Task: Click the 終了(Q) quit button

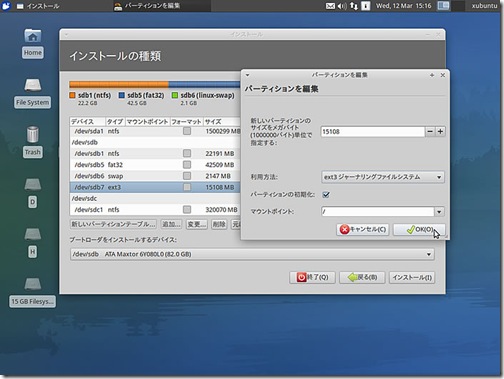Action: [x=312, y=277]
